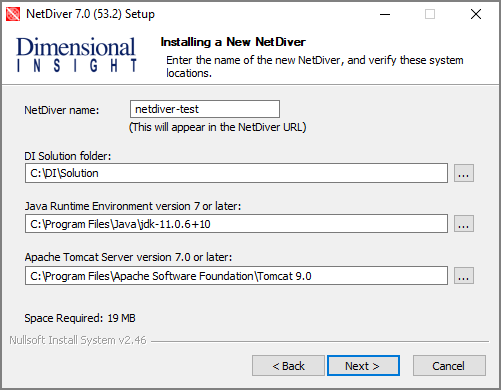Screen dimensions: 501x390
Task: Browse for the Apache Tomcat Server folder
Action: coord(464,276)
